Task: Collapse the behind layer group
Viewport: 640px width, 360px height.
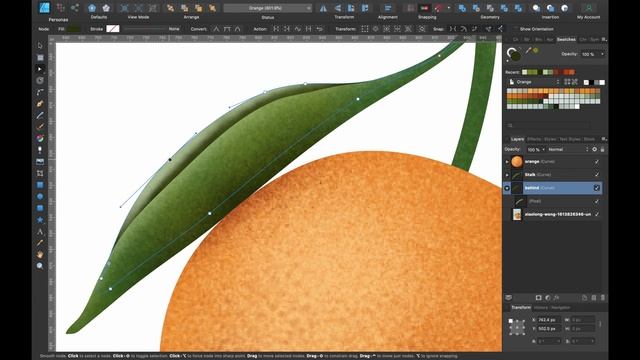Action: click(x=507, y=188)
